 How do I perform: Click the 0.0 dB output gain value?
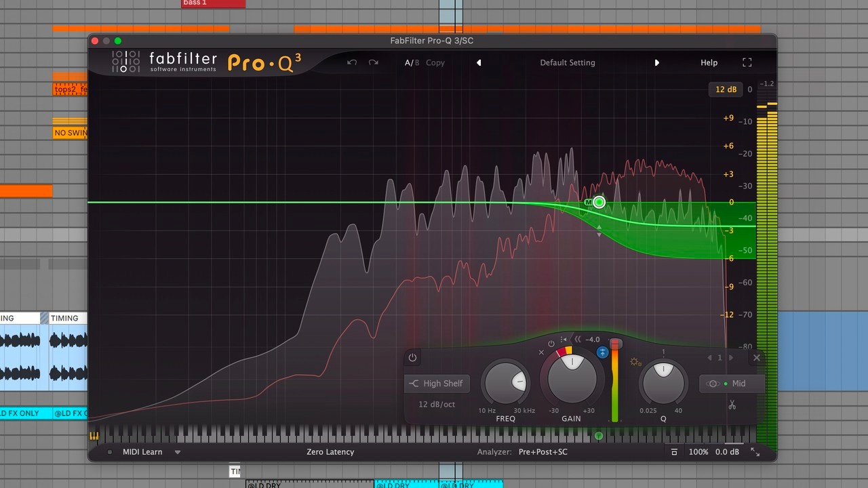coord(727,452)
